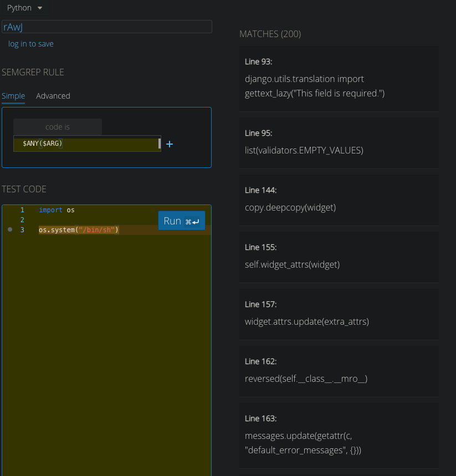Open the 'code is' pattern type selector
The height and width of the screenshot is (476, 456).
point(58,127)
